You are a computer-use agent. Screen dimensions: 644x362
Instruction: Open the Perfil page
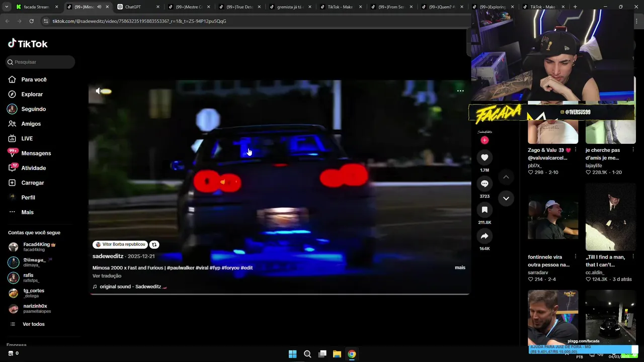28,198
